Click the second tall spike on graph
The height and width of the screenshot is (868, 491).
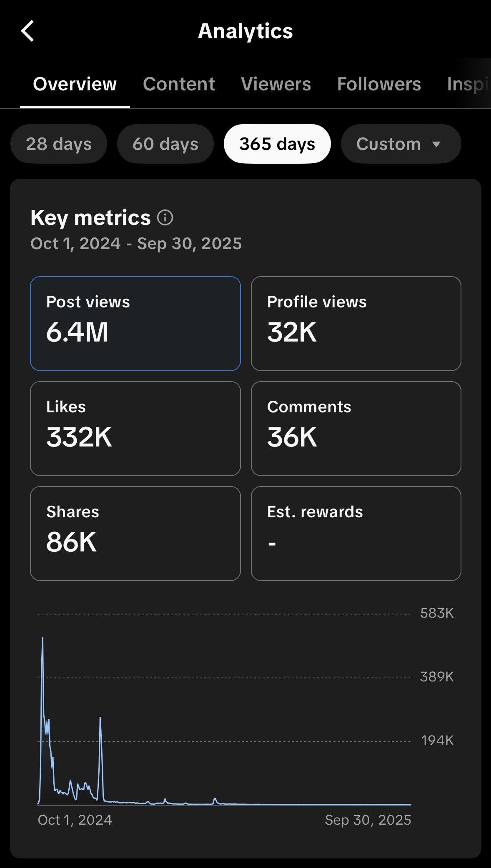[100, 718]
